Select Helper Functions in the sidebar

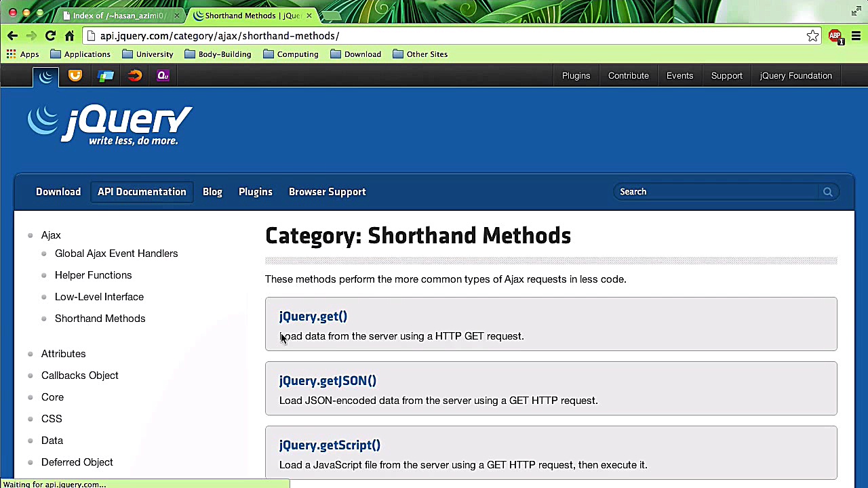94,275
